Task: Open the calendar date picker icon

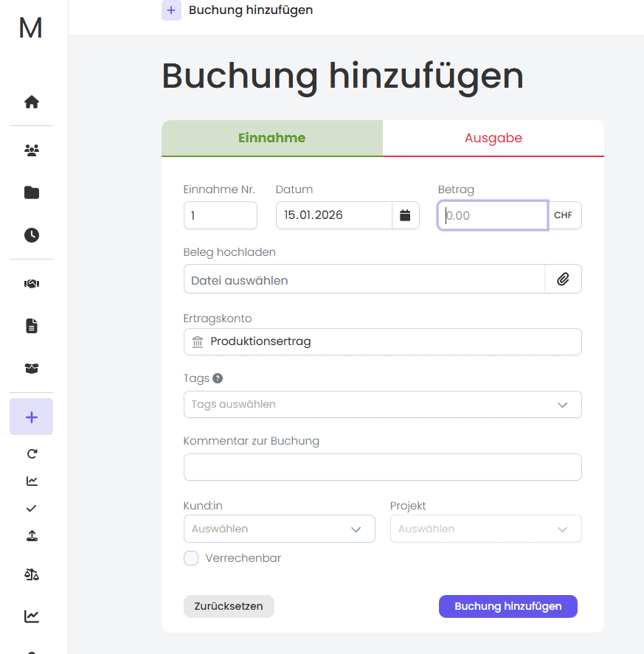Action: click(405, 215)
